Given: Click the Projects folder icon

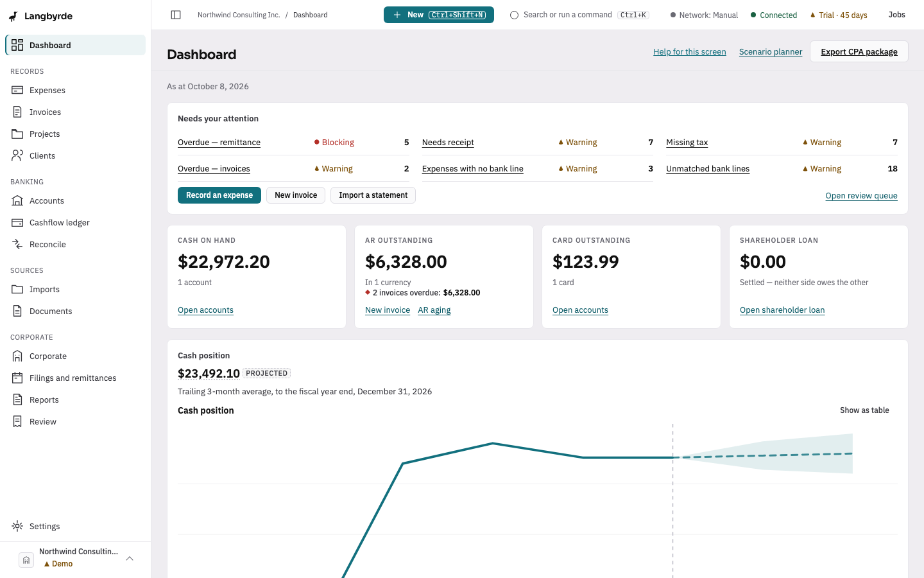Looking at the screenshot, I should point(17,134).
